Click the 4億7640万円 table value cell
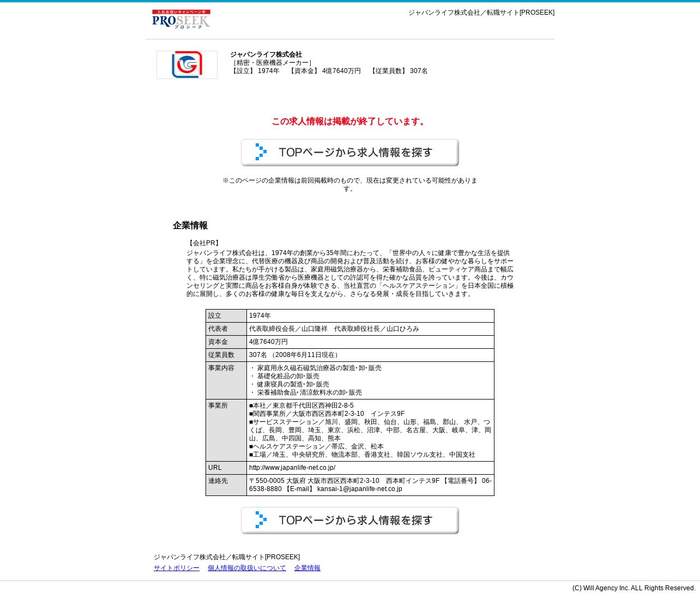This screenshot has width=700, height=593. click(x=370, y=342)
